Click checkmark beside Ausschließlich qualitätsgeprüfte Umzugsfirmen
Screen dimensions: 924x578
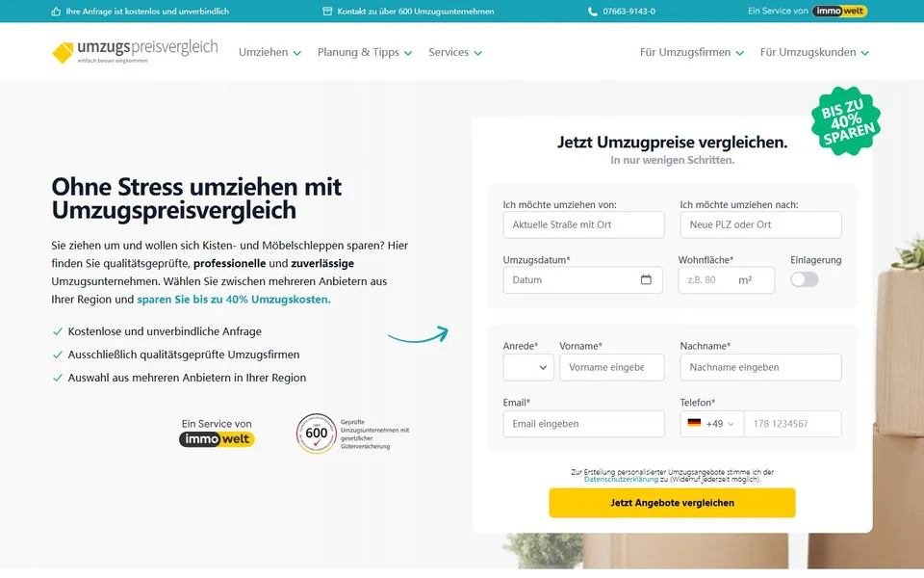click(x=57, y=355)
